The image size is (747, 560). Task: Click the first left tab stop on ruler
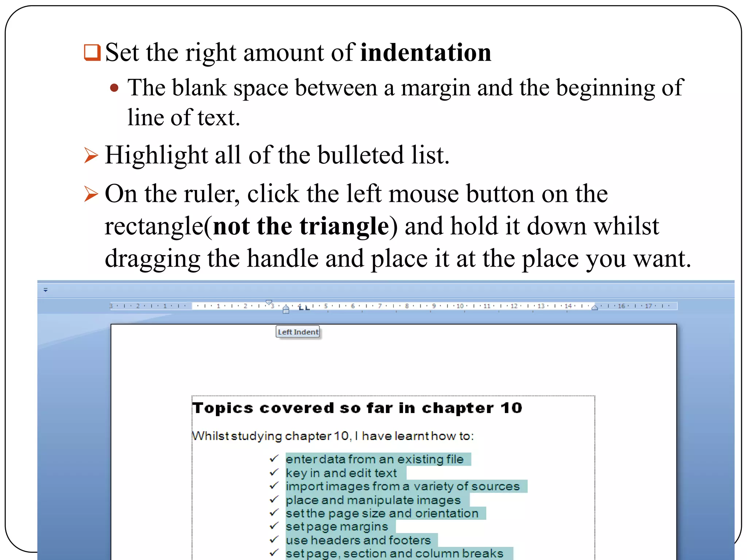tap(301, 307)
